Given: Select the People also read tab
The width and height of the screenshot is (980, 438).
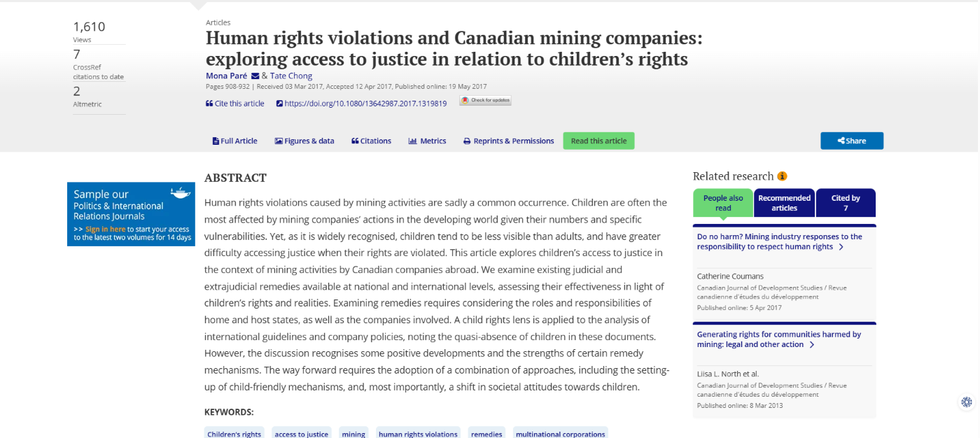Looking at the screenshot, I should (722, 202).
